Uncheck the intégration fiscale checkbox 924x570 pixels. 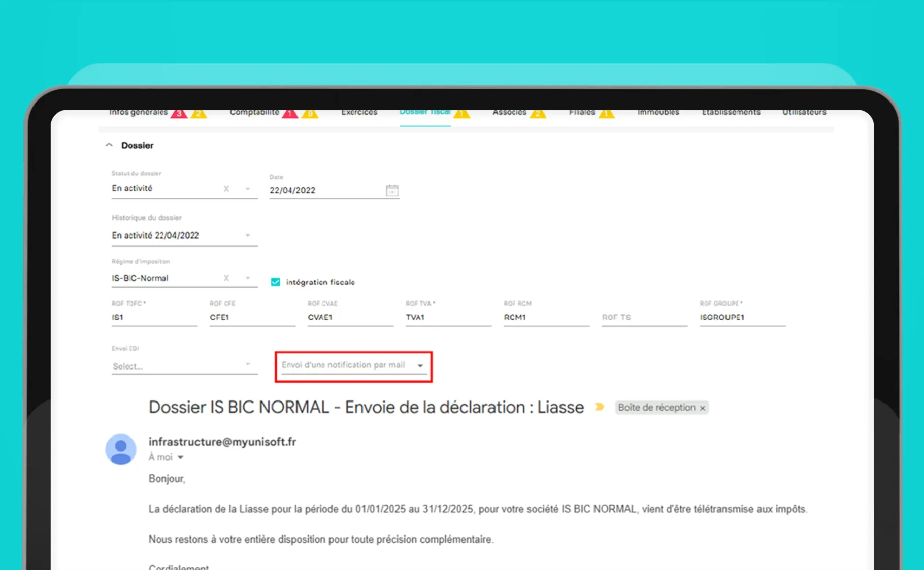275,282
